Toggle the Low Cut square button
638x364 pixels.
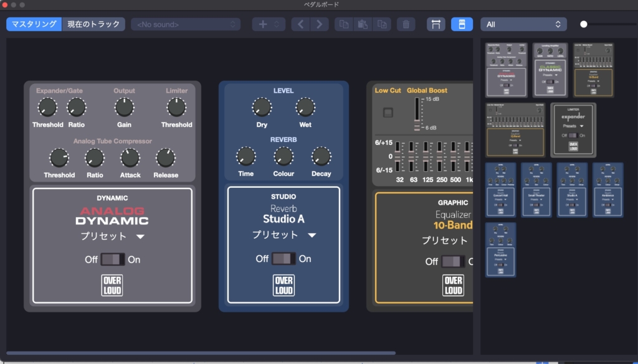[388, 113]
